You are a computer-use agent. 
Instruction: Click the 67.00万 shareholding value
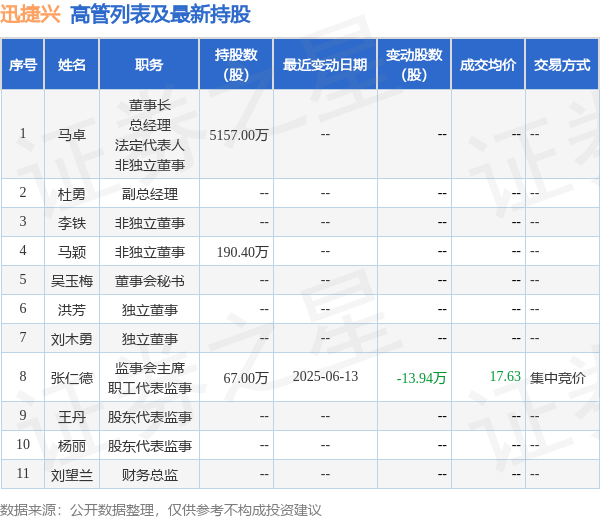(x=246, y=378)
